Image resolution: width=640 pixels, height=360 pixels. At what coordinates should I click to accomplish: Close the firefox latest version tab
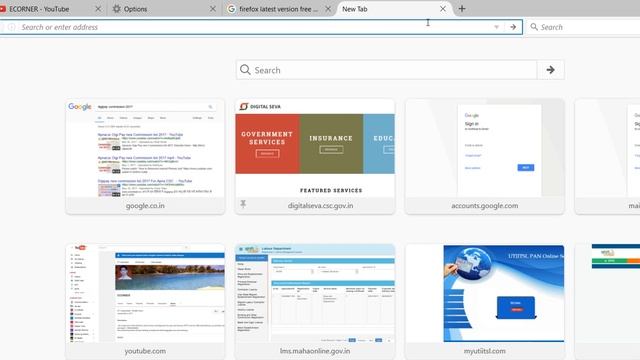(328, 9)
